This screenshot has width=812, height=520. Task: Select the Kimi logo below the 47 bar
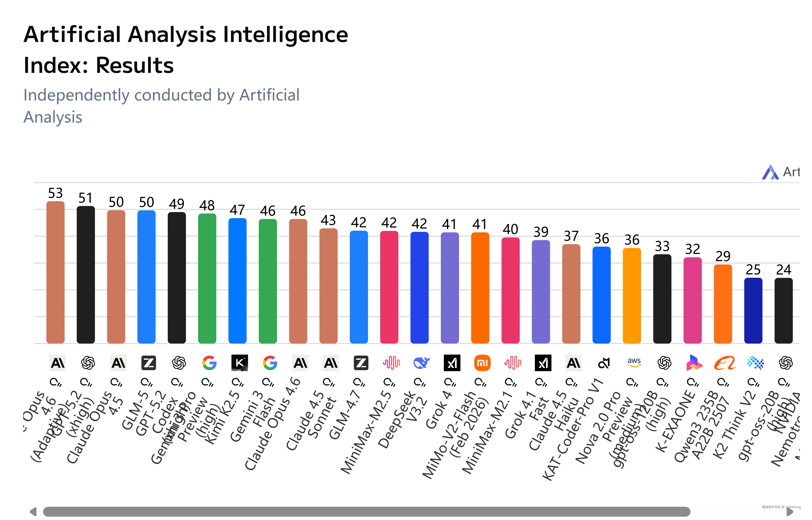[x=240, y=363]
